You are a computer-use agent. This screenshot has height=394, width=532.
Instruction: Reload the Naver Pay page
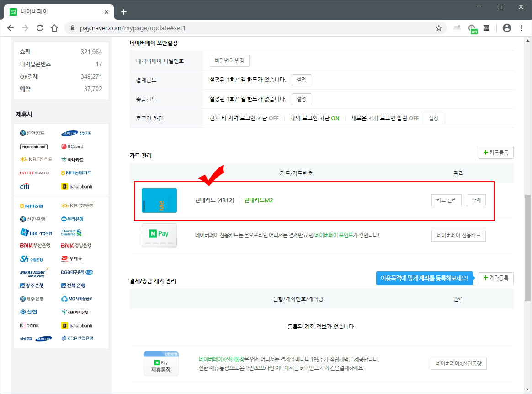click(40, 28)
